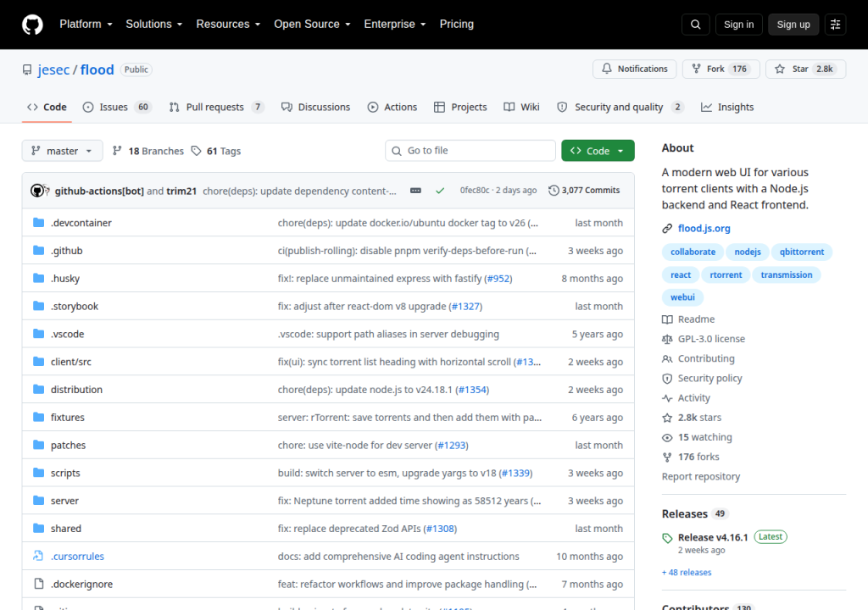Click the scale icon by GPL-3.0 license
868x610 pixels.
(x=667, y=339)
